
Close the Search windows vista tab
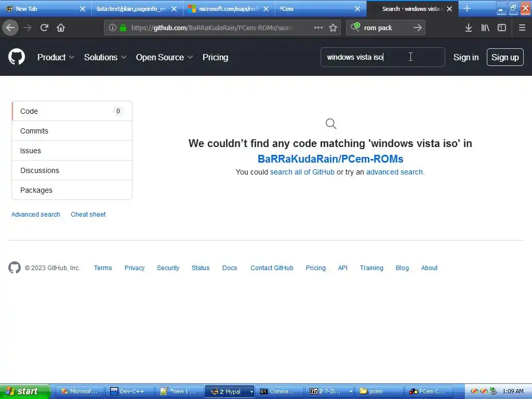coord(449,9)
